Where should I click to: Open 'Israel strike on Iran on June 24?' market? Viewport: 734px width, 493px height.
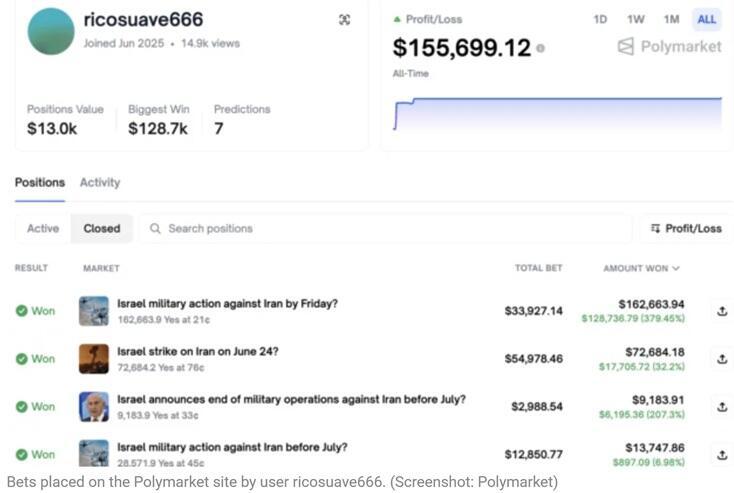point(198,351)
